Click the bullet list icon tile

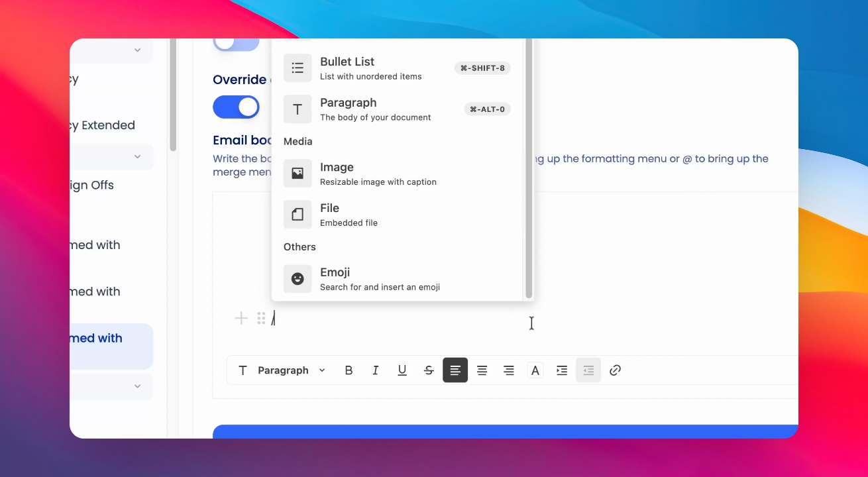(298, 68)
